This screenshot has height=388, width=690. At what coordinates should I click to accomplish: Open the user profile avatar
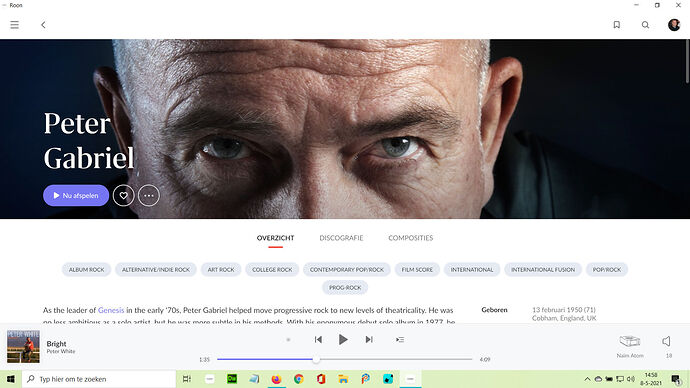[674, 25]
